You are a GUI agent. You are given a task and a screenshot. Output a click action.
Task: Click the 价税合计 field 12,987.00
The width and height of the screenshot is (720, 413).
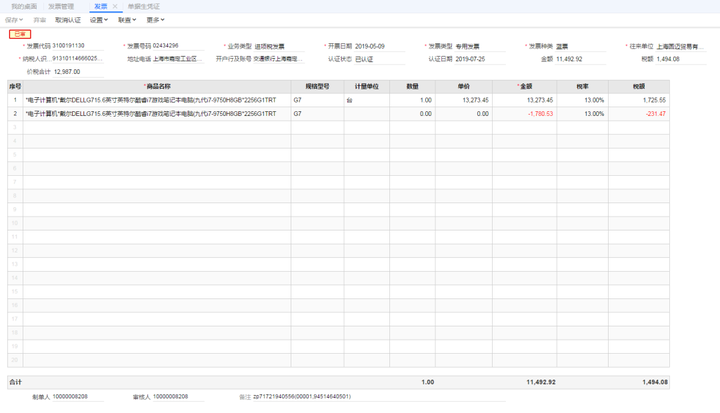(78, 72)
